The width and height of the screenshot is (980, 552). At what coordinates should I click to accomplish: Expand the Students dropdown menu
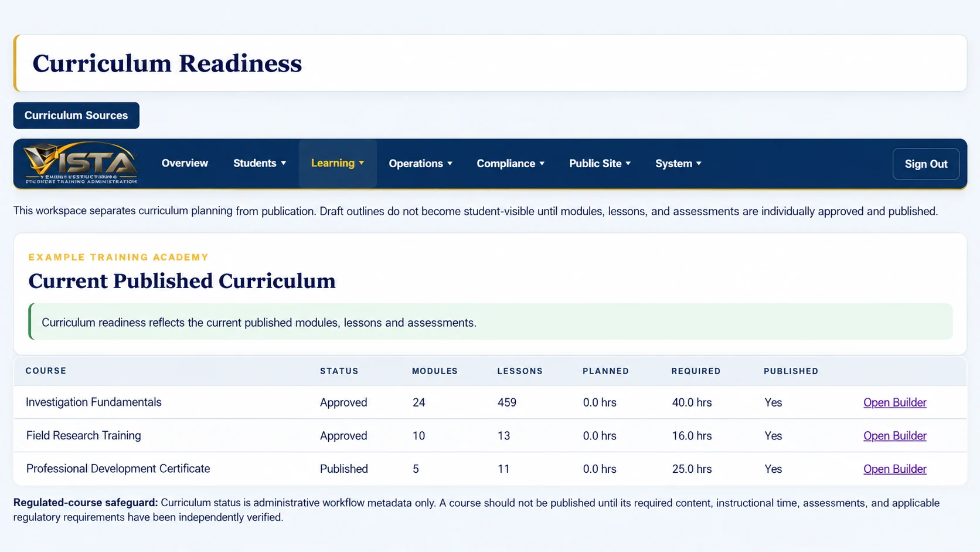click(x=260, y=163)
